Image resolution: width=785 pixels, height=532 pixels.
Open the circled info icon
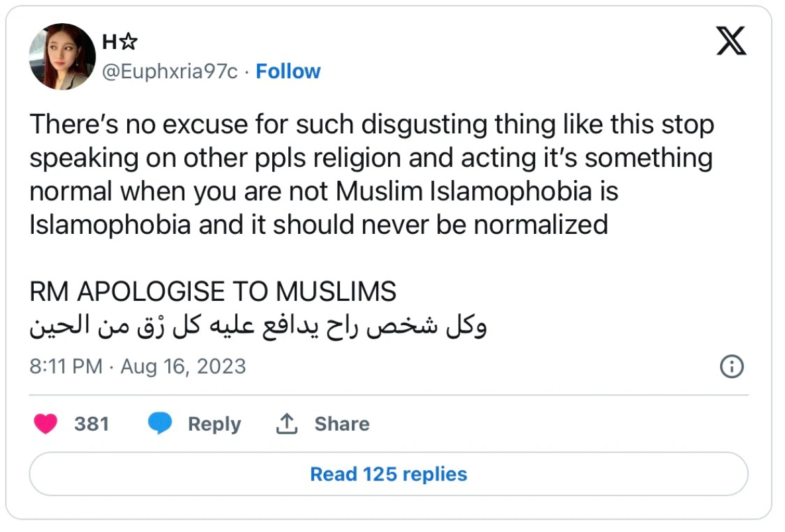[x=731, y=366]
